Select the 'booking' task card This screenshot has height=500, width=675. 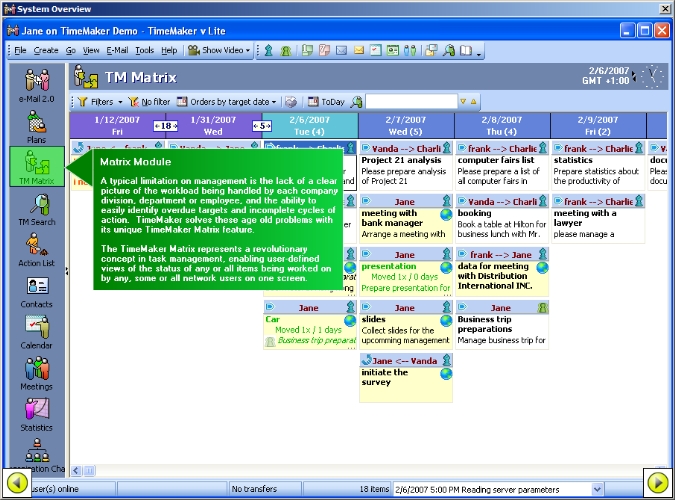pos(502,219)
